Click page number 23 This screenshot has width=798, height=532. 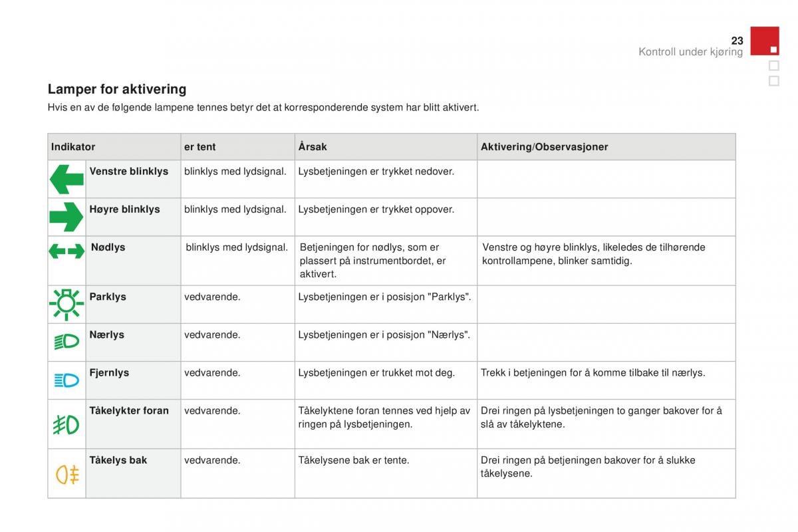point(737,41)
